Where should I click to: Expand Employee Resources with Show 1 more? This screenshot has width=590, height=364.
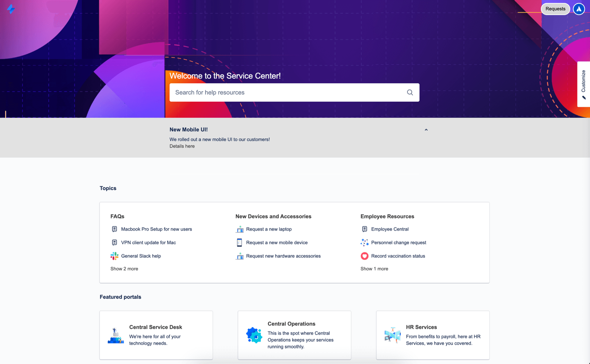coord(374,269)
